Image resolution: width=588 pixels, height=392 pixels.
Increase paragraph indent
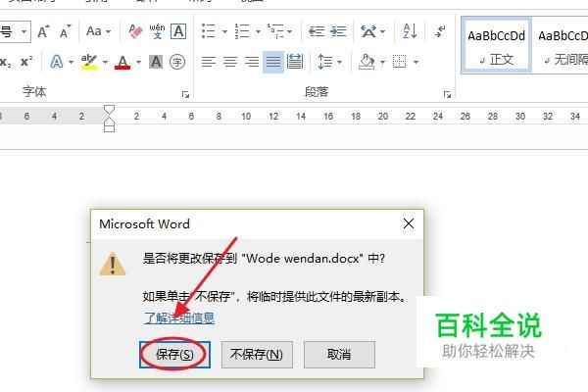[338, 31]
